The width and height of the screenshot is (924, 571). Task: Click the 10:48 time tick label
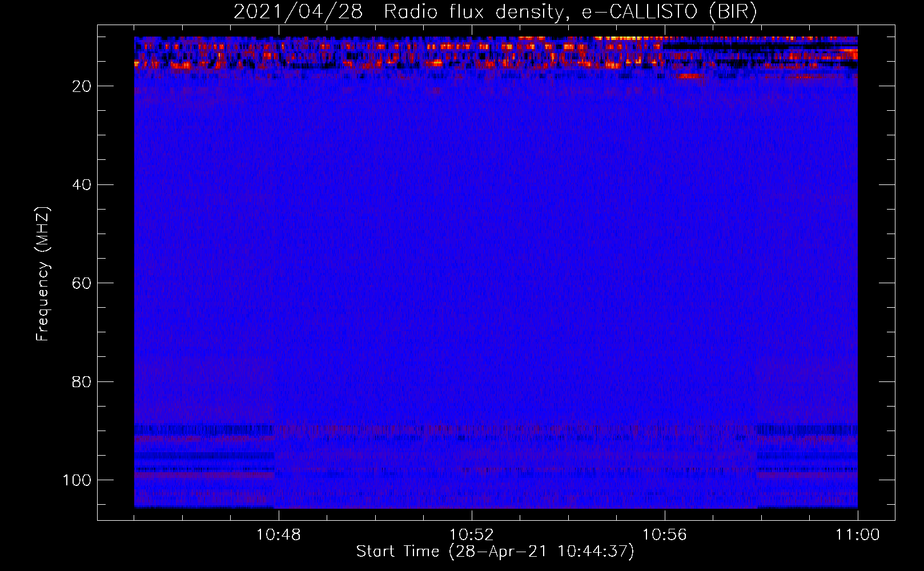(279, 535)
